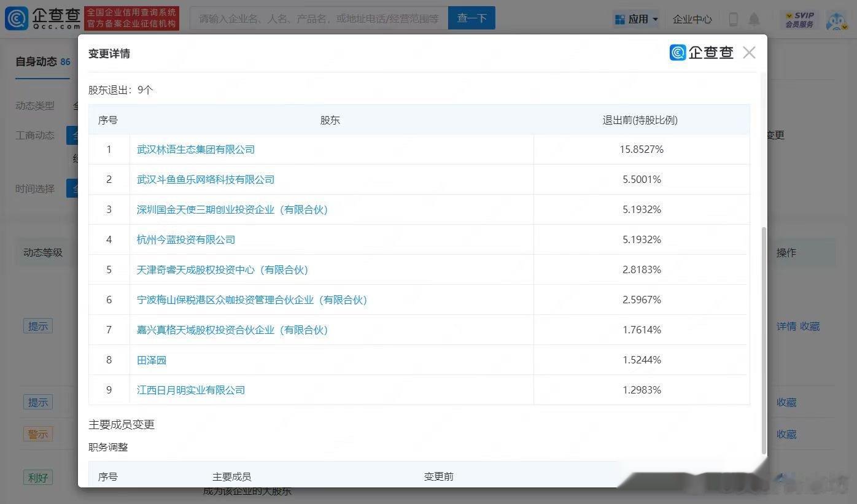
Task: Open shareholder 杭州今蓝投资有限公司
Action: coord(186,239)
